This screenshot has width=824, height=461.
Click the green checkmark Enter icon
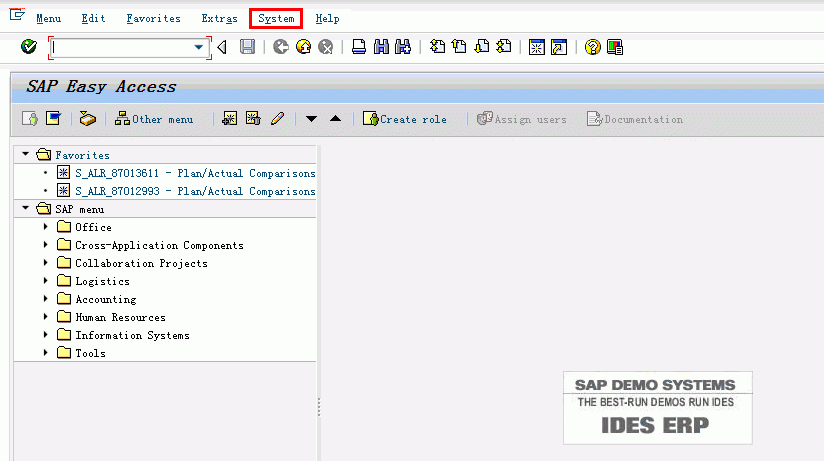[29, 47]
